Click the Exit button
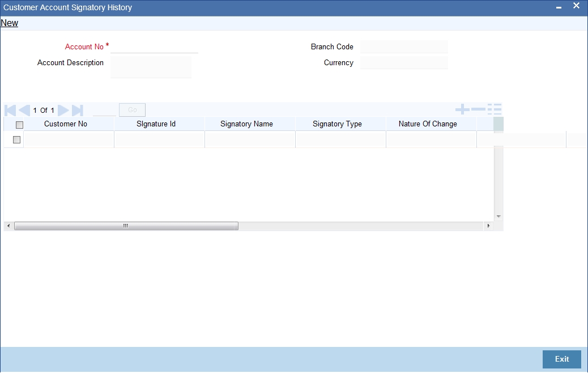 pos(562,359)
